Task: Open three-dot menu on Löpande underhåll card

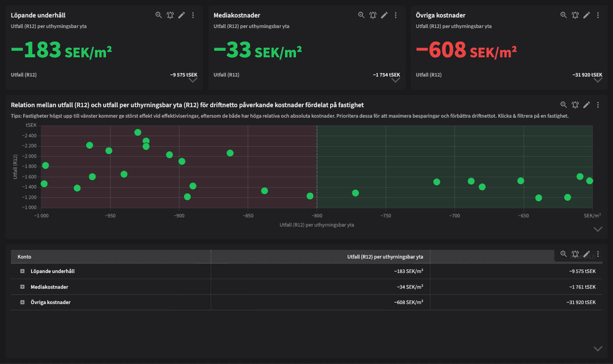Action: (193, 15)
